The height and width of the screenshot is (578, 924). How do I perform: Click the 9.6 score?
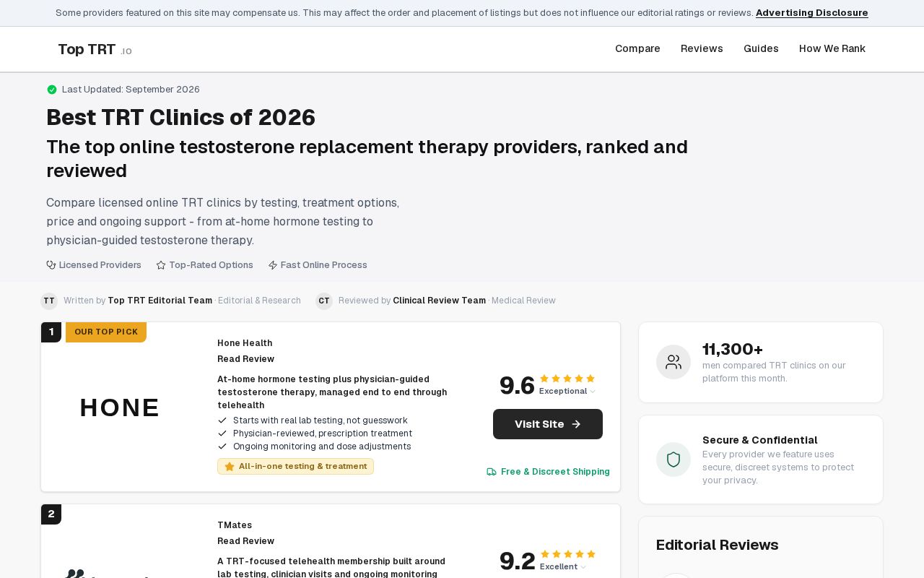(517, 386)
